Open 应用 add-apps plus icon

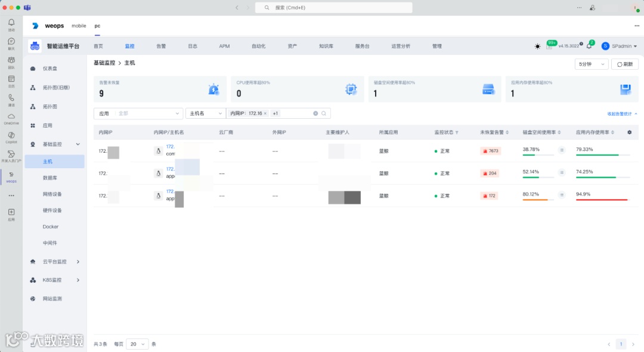tap(11, 212)
